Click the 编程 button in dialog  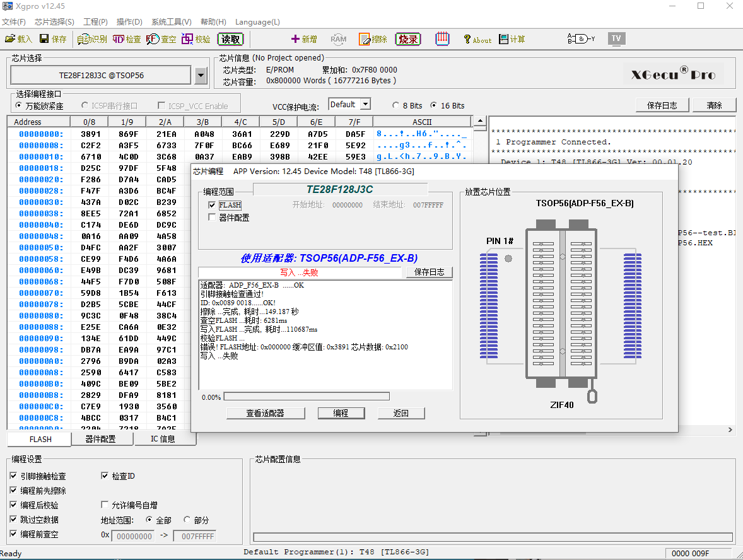[341, 413]
